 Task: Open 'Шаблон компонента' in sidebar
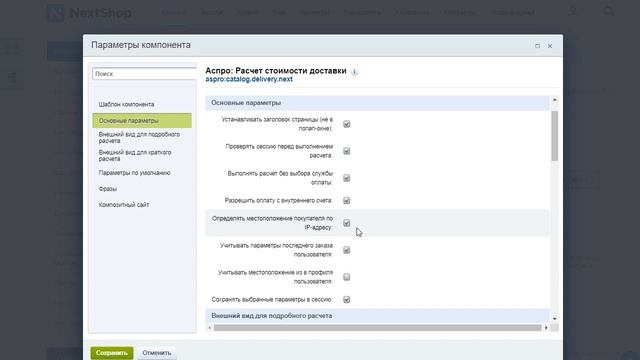[x=126, y=104]
